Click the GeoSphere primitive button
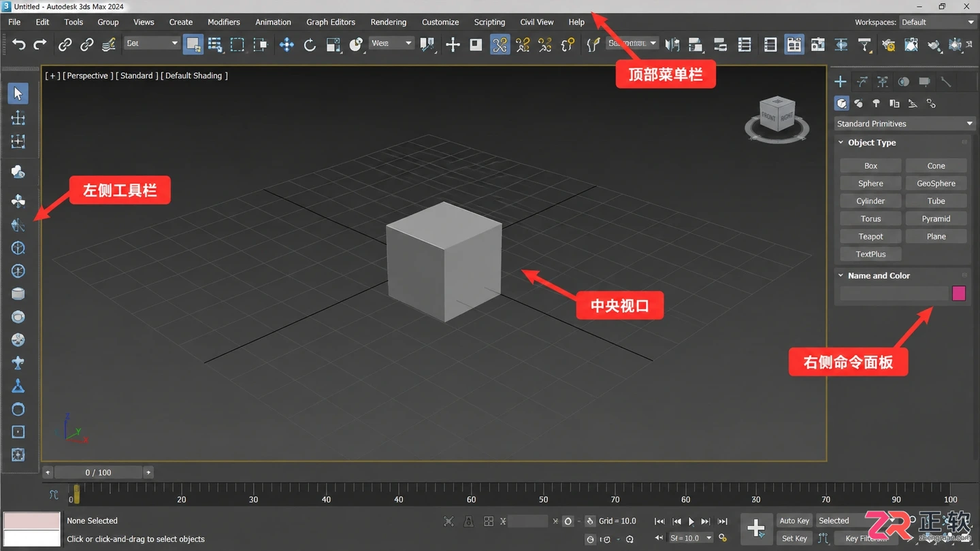 [x=936, y=184]
